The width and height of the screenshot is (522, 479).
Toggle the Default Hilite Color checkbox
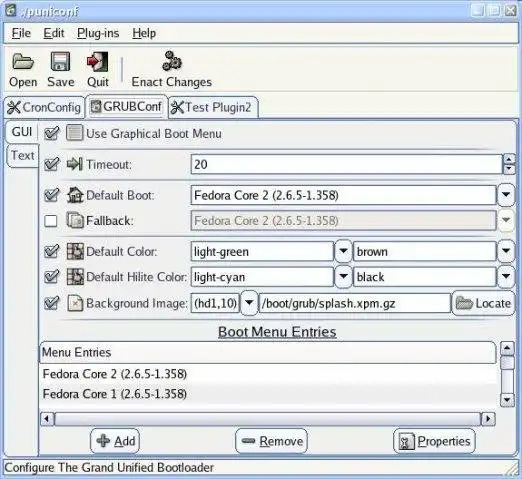(x=51, y=277)
